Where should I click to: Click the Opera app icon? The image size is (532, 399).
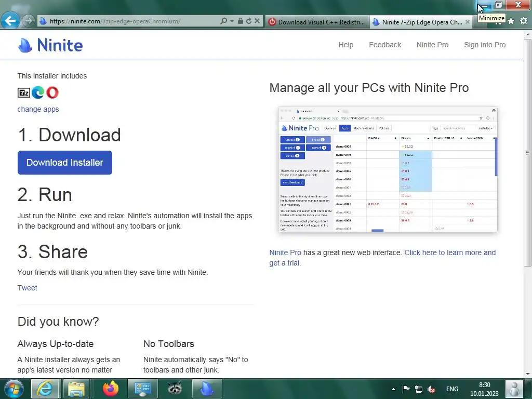[x=52, y=92]
